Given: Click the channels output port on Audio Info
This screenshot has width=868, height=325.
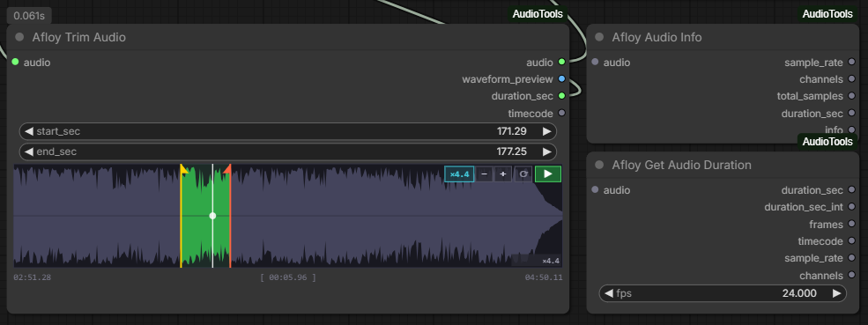Looking at the screenshot, I should click(x=852, y=79).
